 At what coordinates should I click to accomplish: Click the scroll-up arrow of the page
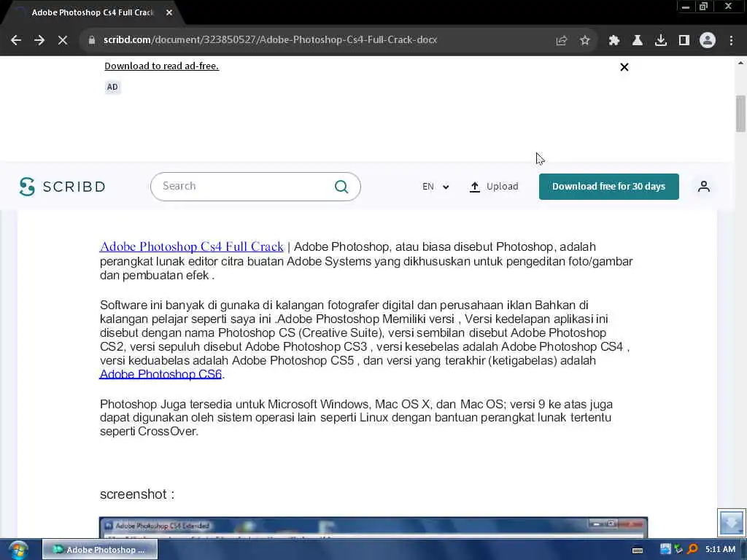click(740, 63)
